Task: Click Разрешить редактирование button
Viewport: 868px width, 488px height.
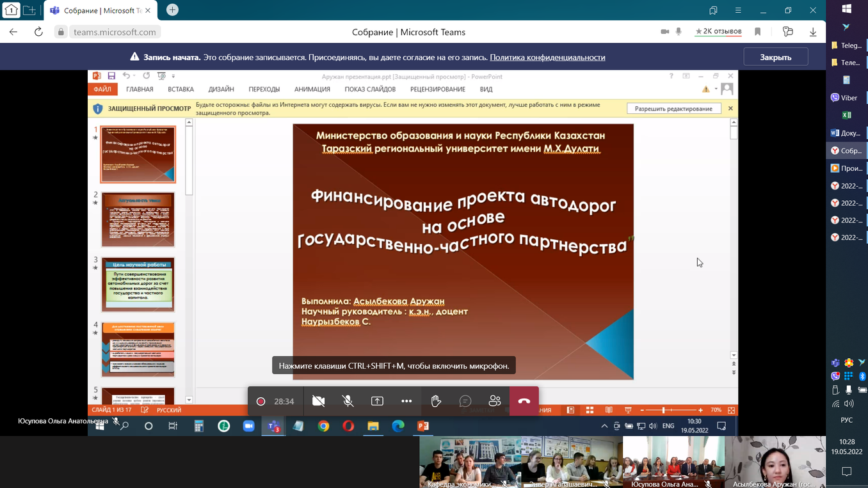Action: coord(673,109)
